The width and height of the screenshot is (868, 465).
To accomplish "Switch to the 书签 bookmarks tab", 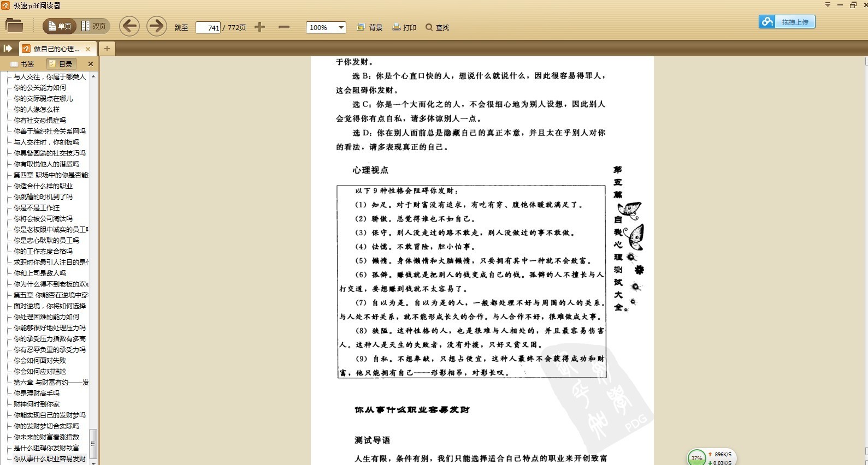I will 22,64.
